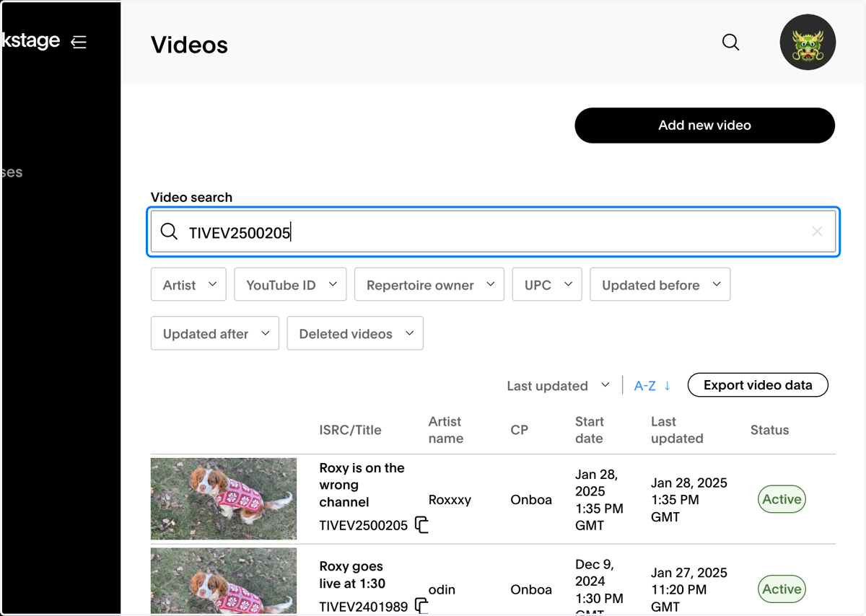Click Active status badge for Roxxxy row
The height and width of the screenshot is (616, 866).
(x=782, y=499)
